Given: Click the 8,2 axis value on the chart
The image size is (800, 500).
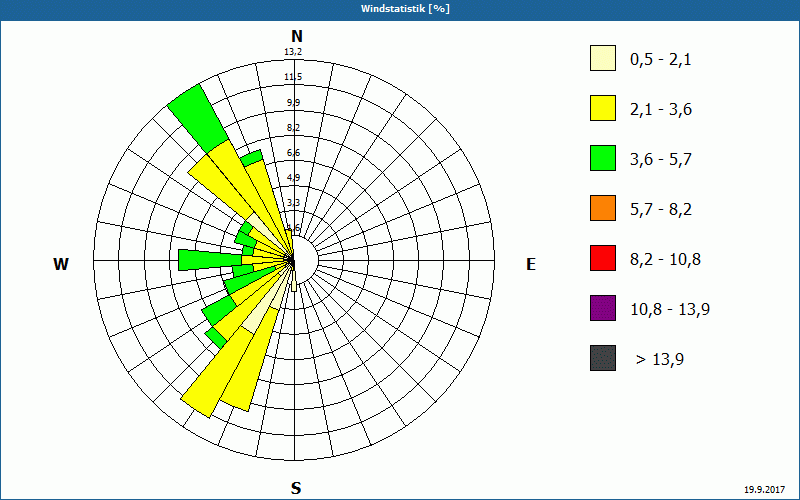Looking at the screenshot, I should click(x=293, y=128).
